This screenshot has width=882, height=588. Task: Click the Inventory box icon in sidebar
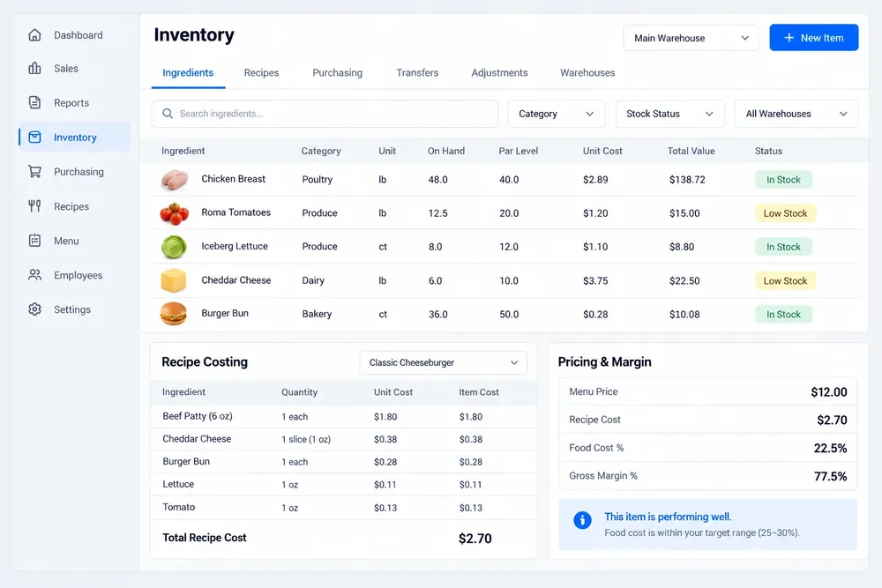point(35,138)
